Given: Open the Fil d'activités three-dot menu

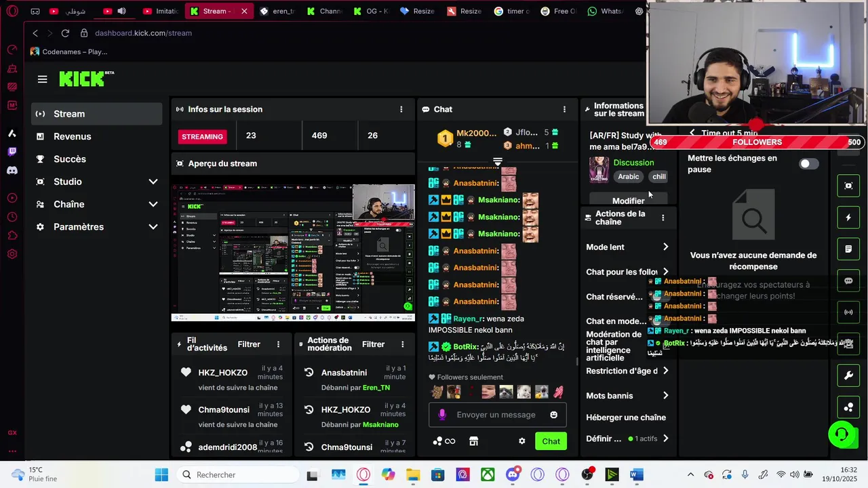Looking at the screenshot, I should coord(278,344).
